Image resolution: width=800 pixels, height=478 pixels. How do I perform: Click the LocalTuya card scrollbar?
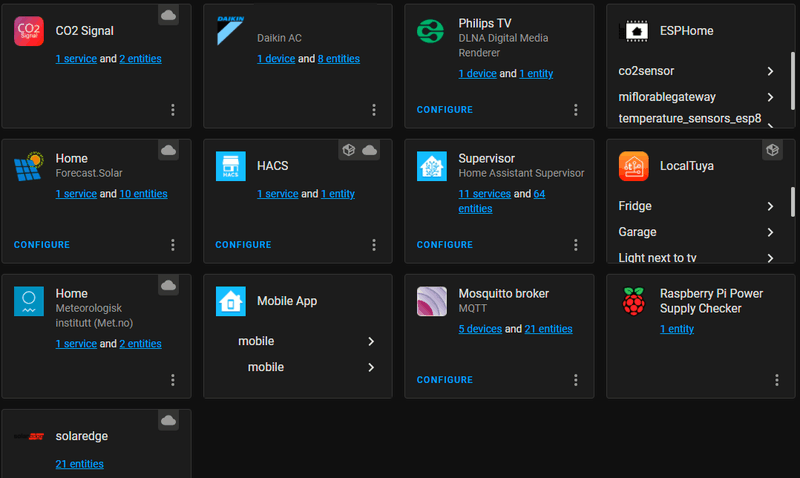click(793, 202)
